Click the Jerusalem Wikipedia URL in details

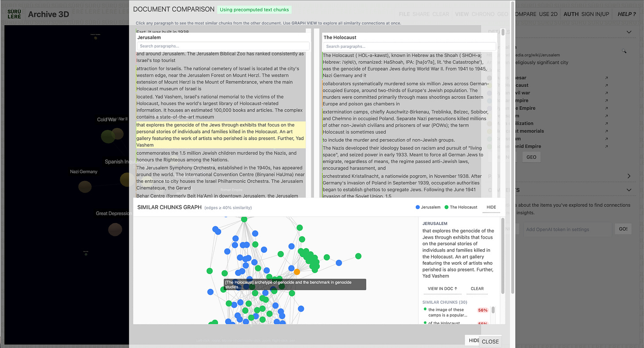[x=523, y=55]
